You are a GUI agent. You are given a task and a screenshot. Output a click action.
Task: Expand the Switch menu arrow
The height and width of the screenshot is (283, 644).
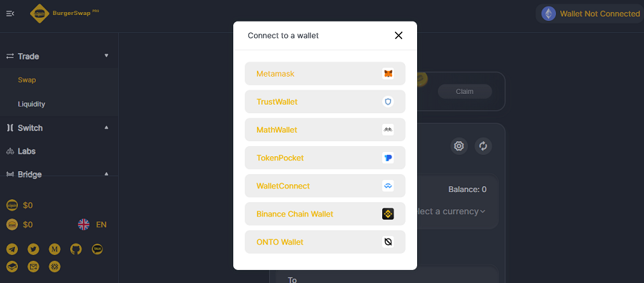coord(107,128)
